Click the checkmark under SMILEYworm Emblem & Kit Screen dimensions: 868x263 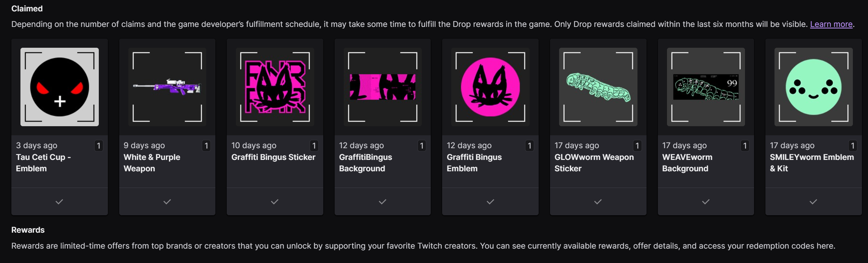click(813, 202)
